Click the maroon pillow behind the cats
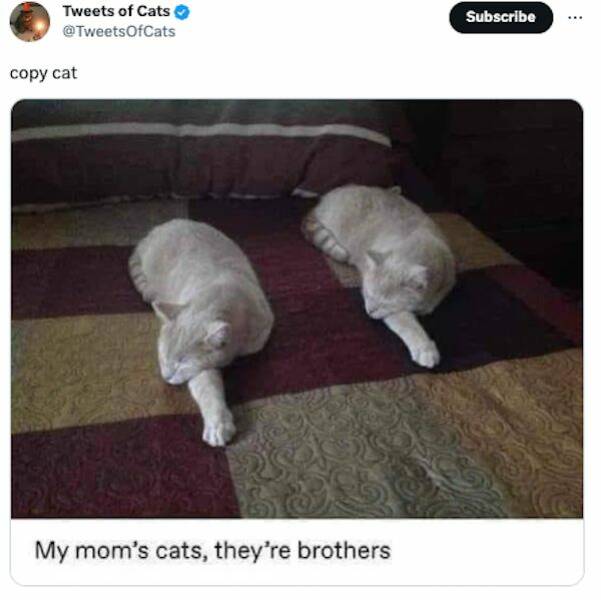 (x=199, y=165)
